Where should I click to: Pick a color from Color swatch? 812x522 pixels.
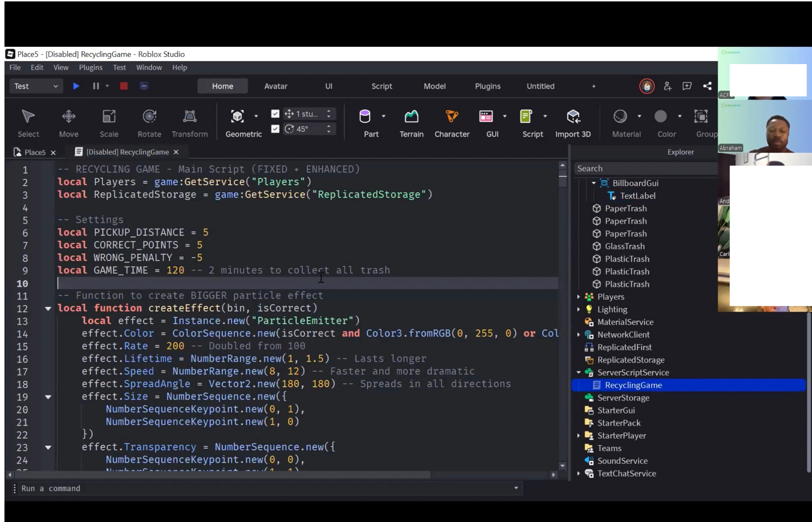[661, 116]
